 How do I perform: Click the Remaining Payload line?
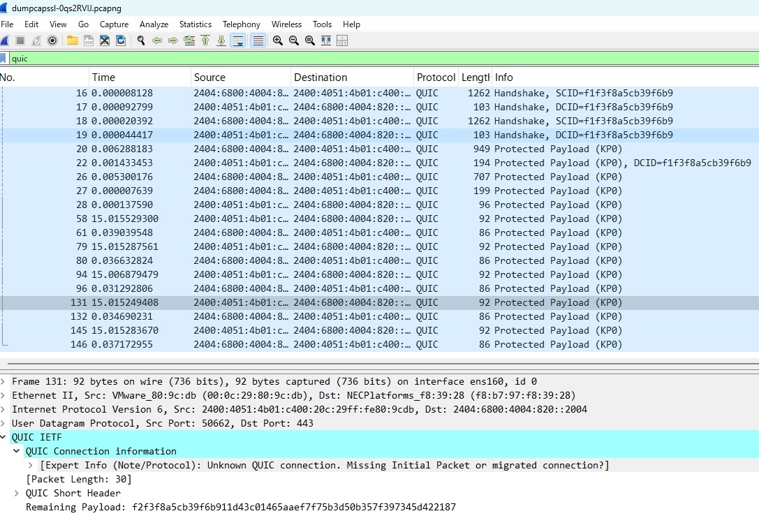point(241,508)
